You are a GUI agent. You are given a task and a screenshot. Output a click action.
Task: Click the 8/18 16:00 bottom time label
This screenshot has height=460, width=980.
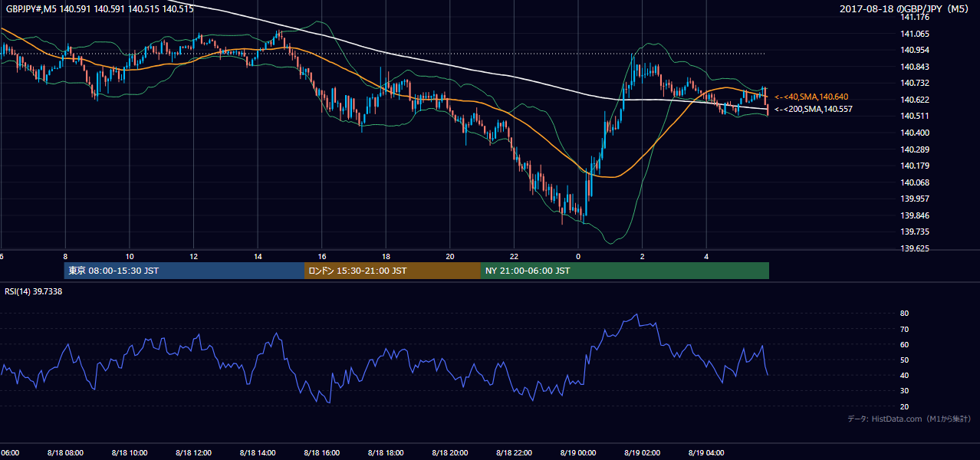tap(321, 453)
